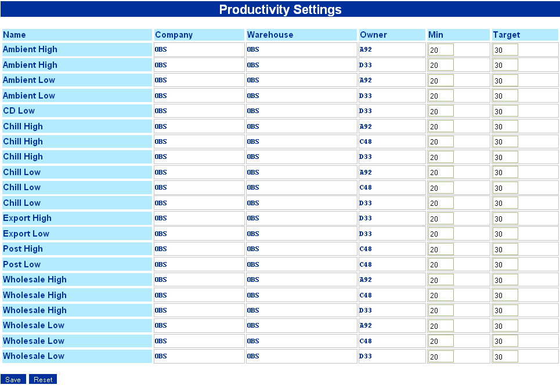
Task: Edit Min for Wholesale High A92
Action: pyautogui.click(x=440, y=280)
